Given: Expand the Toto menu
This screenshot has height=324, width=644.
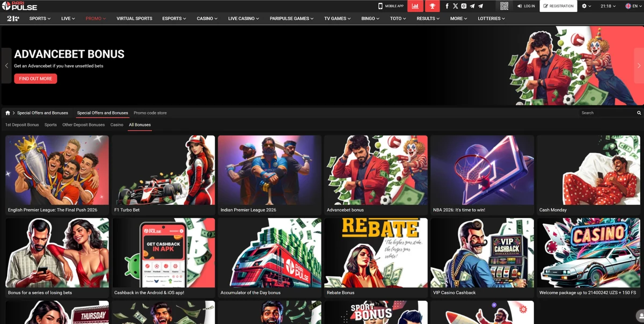Looking at the screenshot, I should point(398,18).
